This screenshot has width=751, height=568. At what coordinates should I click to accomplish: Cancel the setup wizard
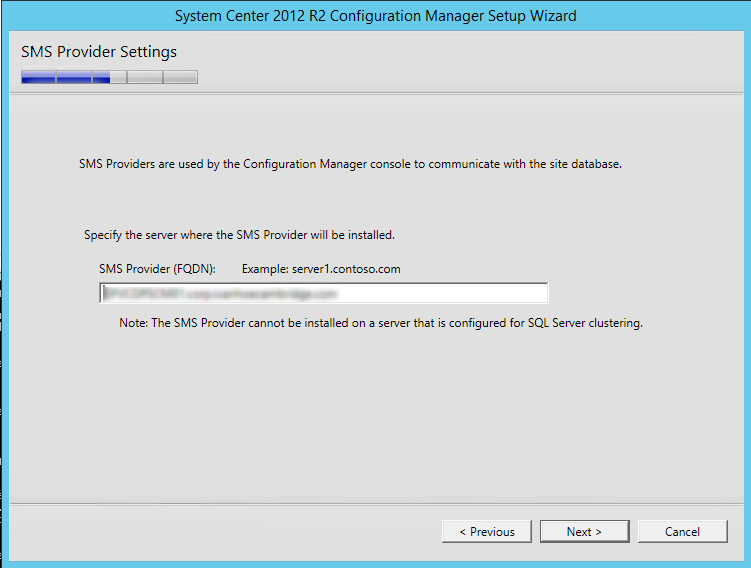tap(683, 532)
